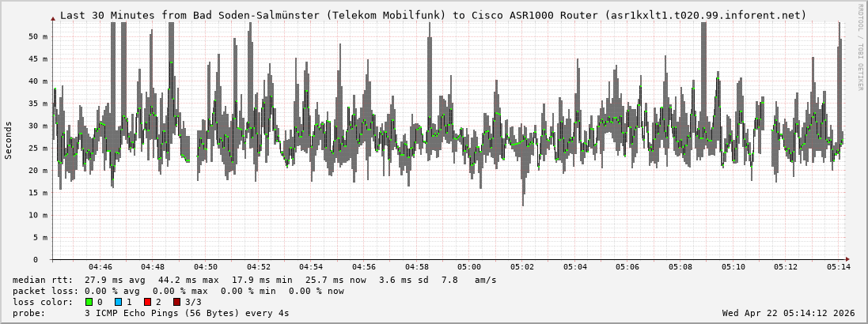868x324 pixels.
Task: Click the packet loss statistics row
Action: tap(178, 291)
